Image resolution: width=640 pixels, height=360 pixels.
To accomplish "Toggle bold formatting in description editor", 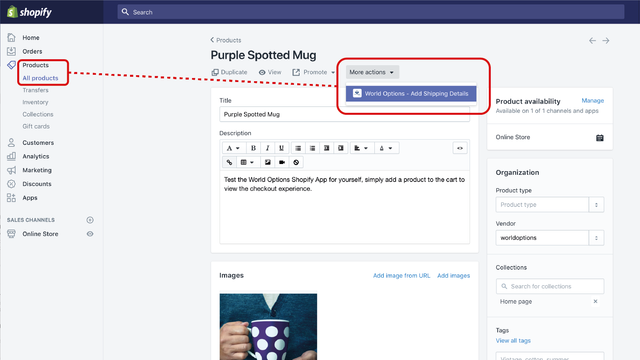I will 253,148.
